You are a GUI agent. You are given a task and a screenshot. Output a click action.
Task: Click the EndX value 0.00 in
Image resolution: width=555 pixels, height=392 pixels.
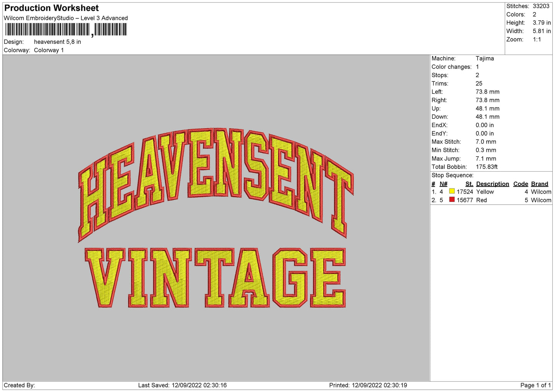pos(485,125)
